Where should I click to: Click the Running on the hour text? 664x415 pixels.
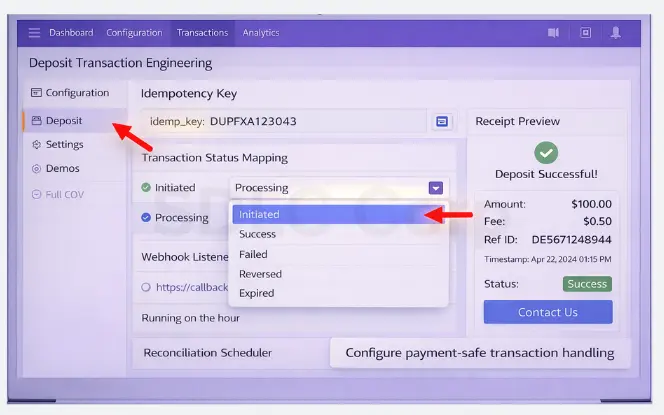(x=191, y=318)
